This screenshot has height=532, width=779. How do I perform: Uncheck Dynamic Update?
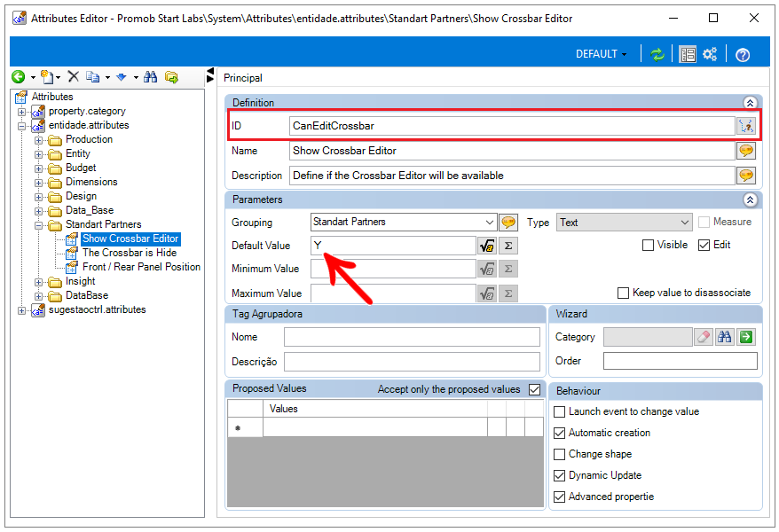560,476
